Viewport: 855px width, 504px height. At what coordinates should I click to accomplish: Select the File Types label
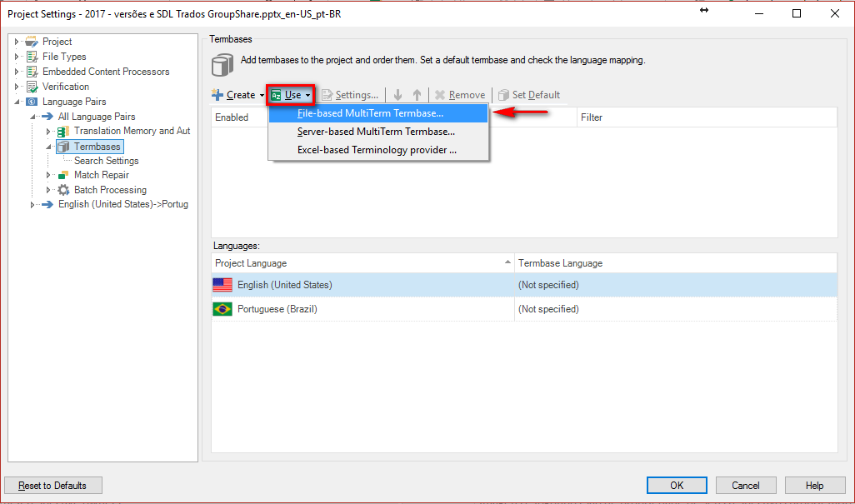pos(64,57)
